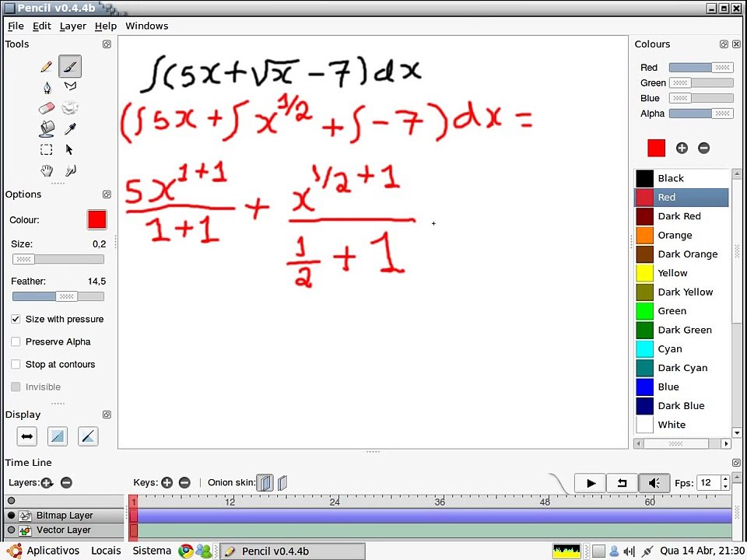Toggle previous onion skin button
This screenshot has height=560, width=747.
click(x=265, y=483)
